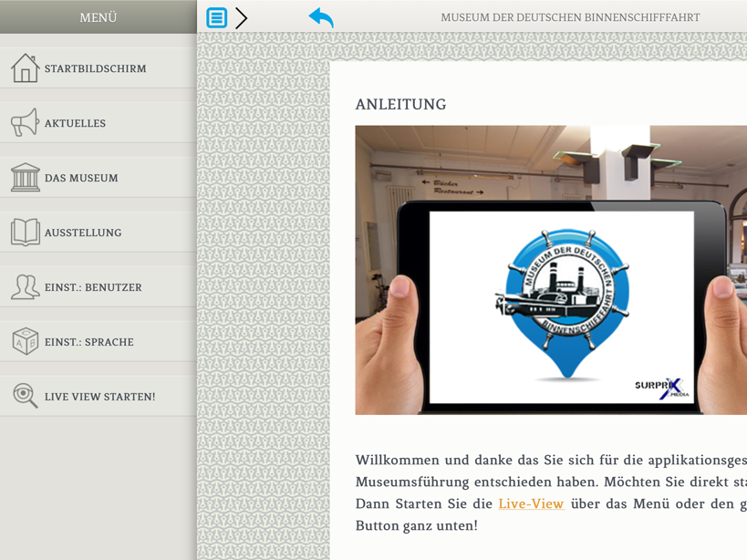Open Einst.: Benutzer settings

pyautogui.click(x=93, y=287)
